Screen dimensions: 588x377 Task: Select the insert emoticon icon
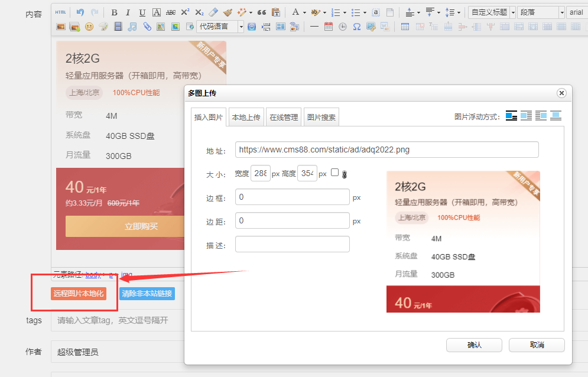coord(89,26)
